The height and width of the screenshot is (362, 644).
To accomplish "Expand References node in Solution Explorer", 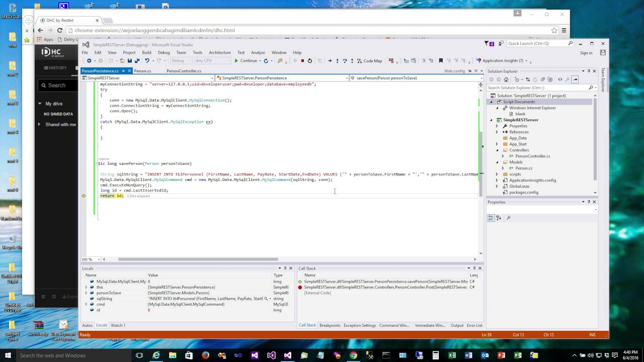I will 498,132.
